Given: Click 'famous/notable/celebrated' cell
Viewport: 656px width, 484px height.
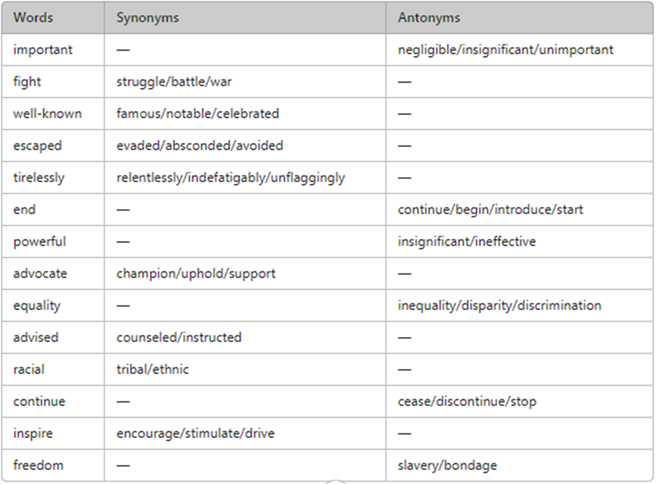Looking at the screenshot, I should pyautogui.click(x=197, y=113).
